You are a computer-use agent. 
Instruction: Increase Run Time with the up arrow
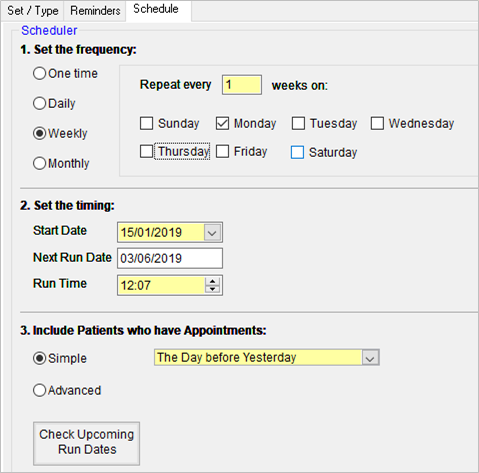click(212, 281)
